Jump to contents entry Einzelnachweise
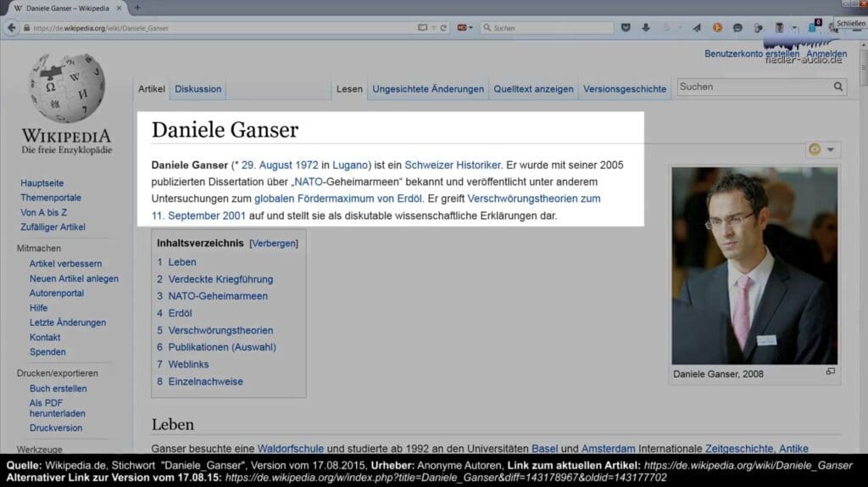This screenshot has height=487, width=868. click(200, 382)
